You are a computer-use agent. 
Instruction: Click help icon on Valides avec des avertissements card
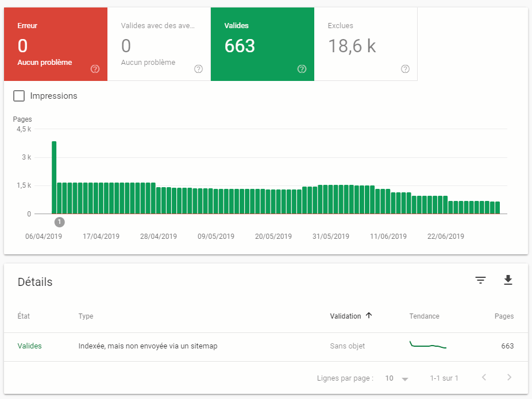[198, 69]
